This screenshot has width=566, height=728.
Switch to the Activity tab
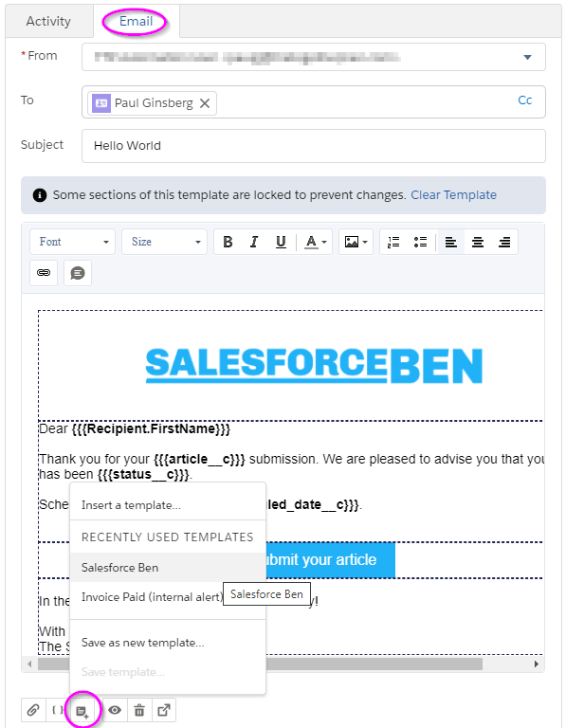pos(48,22)
